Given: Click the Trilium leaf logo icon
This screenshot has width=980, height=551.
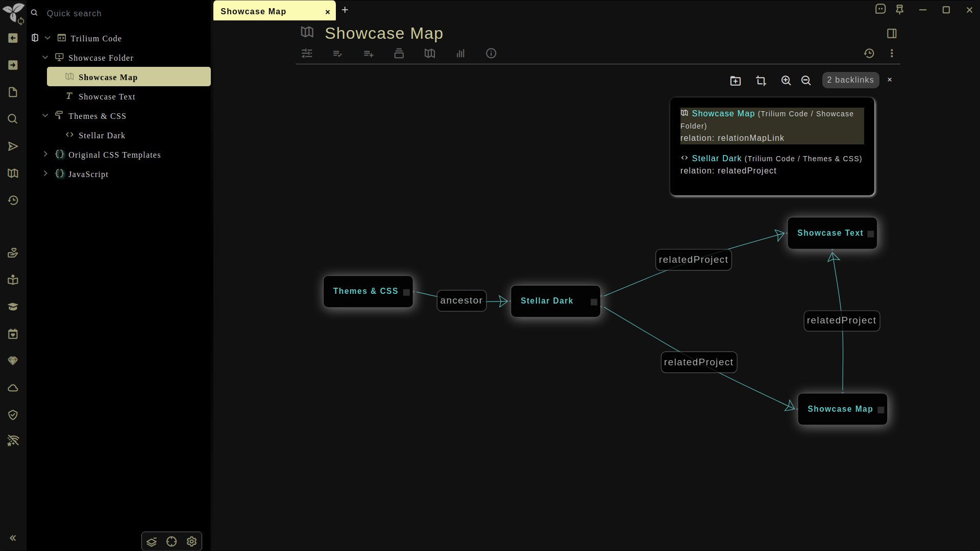Looking at the screenshot, I should (13, 12).
